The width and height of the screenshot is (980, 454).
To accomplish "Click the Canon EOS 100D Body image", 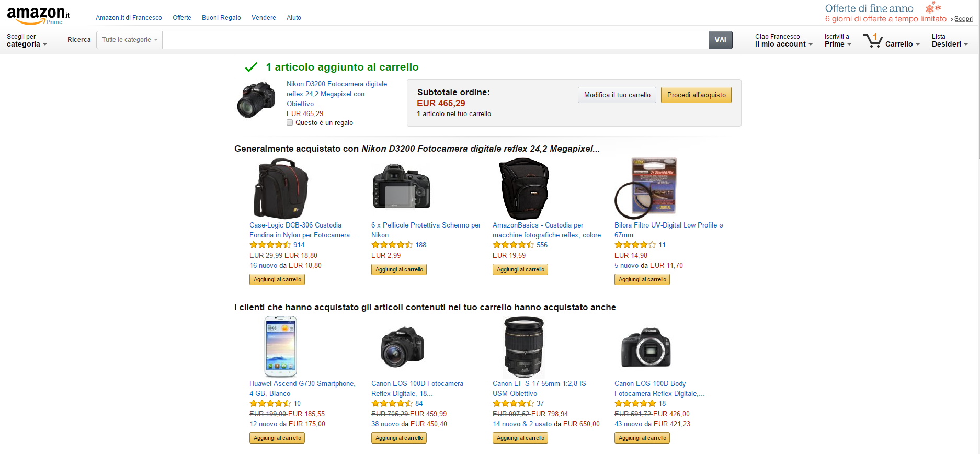I will [646, 347].
